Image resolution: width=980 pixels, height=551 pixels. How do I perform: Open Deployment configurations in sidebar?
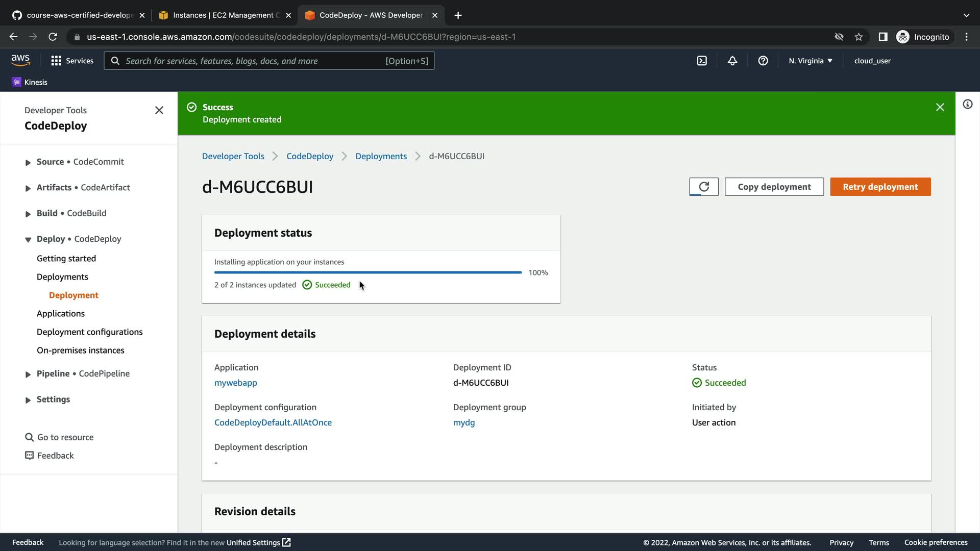tap(89, 332)
